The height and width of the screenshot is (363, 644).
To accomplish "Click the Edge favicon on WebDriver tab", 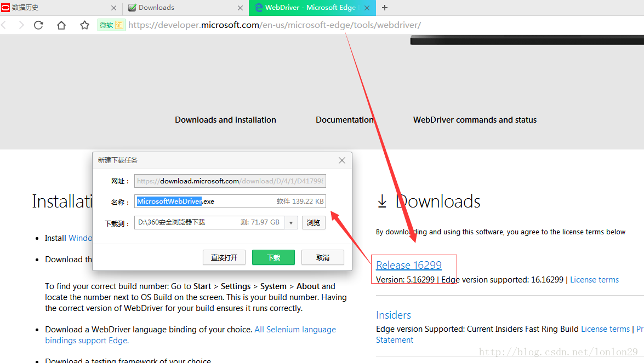I will (x=258, y=7).
